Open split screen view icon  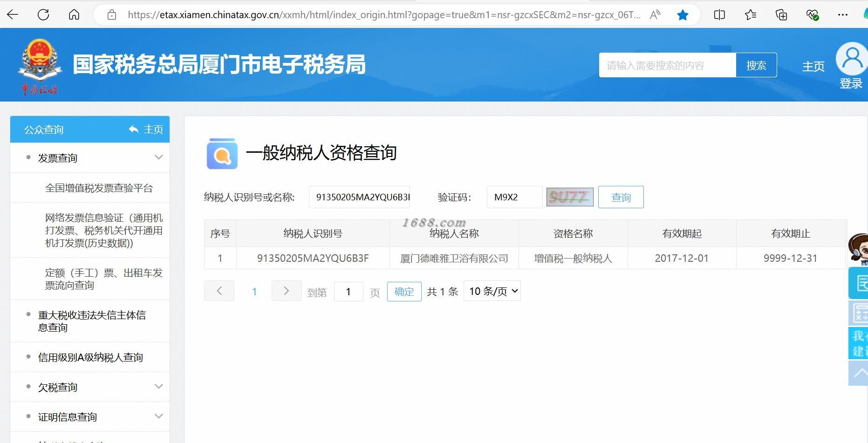pos(719,15)
